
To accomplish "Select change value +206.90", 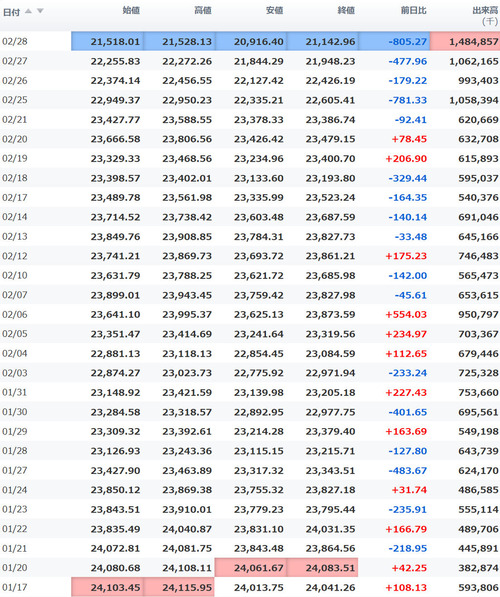I will coord(406,159).
